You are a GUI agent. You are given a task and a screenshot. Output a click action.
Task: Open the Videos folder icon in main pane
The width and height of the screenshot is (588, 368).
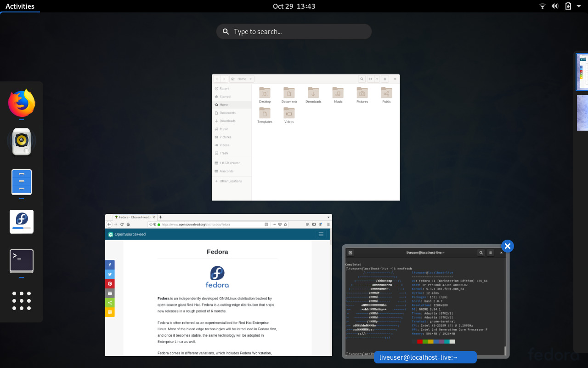tap(289, 113)
